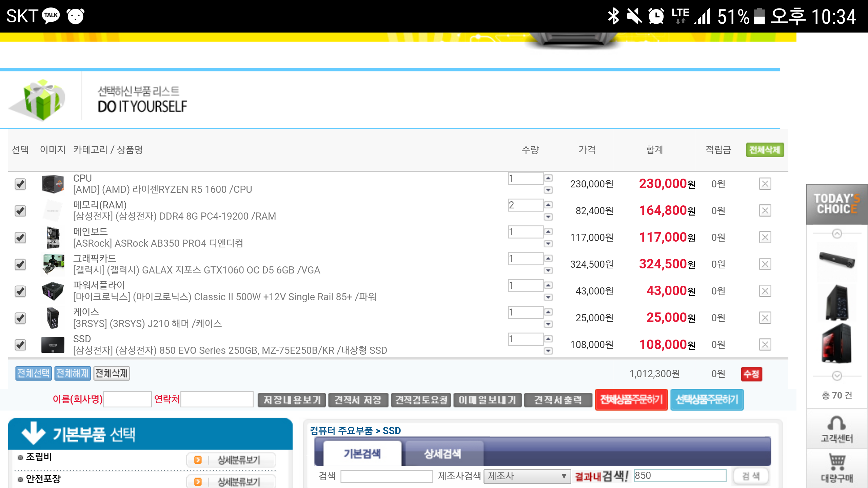
Task: Expand 안전포장 상세분류보기
Action: [231, 481]
